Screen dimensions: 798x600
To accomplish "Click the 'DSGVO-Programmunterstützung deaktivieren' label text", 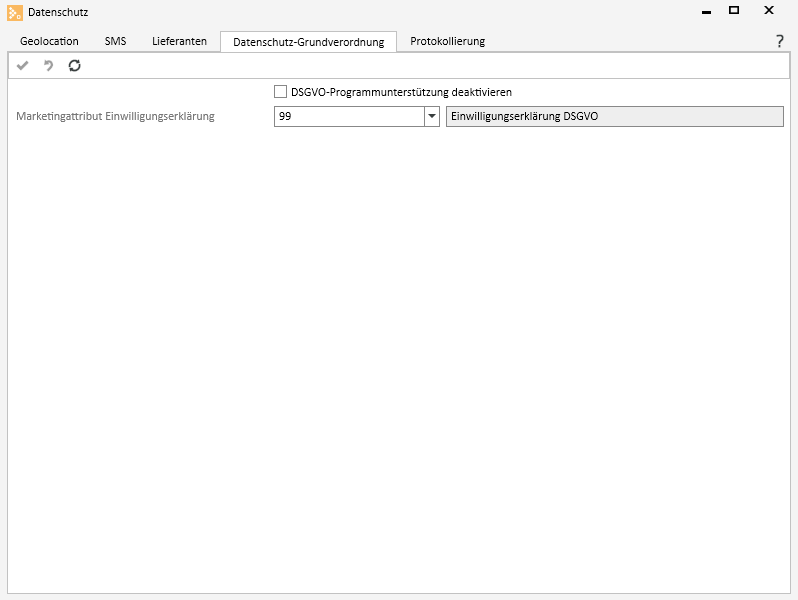I will (x=400, y=92).
